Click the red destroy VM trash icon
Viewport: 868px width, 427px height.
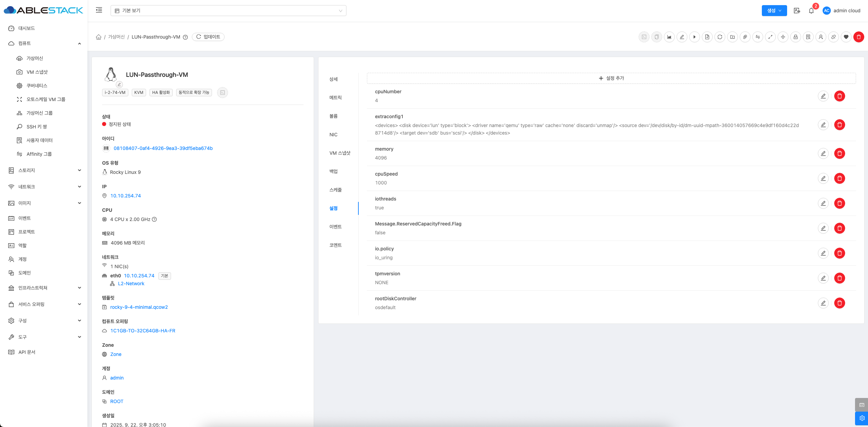[x=858, y=37]
